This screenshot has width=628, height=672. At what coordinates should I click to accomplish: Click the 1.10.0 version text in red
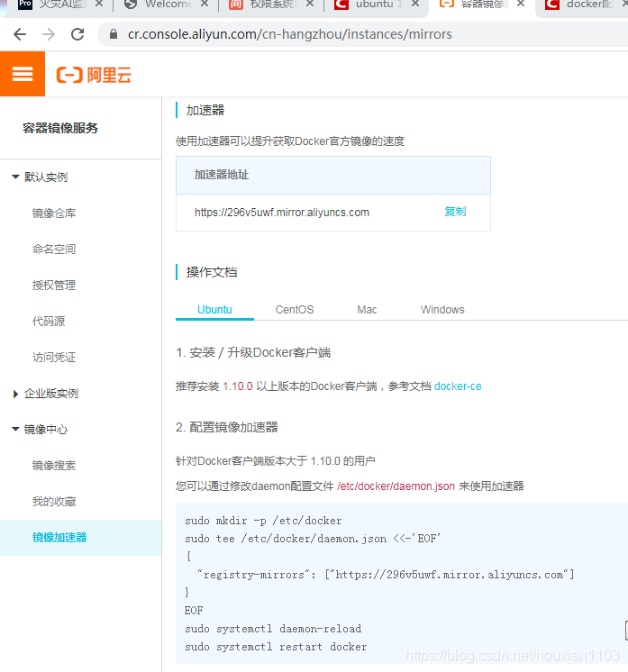[238, 386]
